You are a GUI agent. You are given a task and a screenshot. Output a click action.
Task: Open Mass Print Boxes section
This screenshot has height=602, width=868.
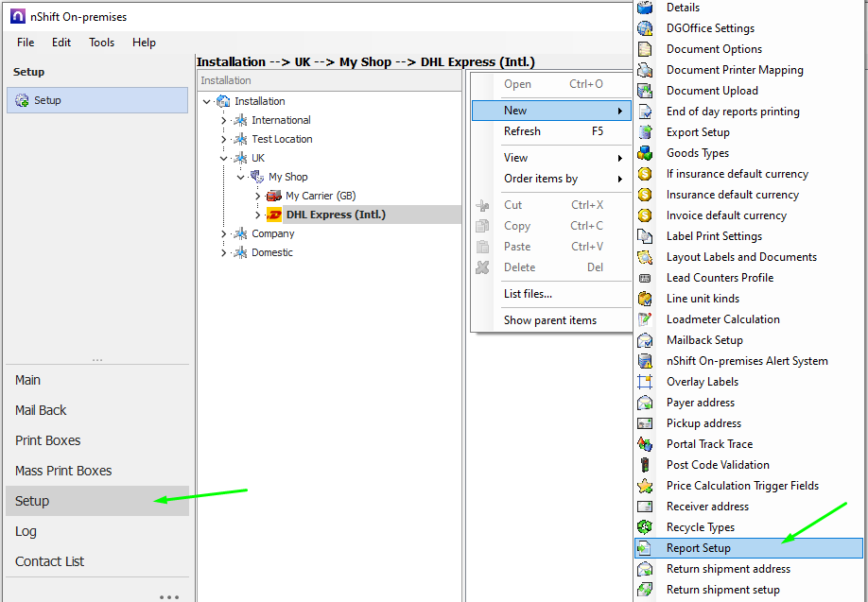click(x=97, y=471)
